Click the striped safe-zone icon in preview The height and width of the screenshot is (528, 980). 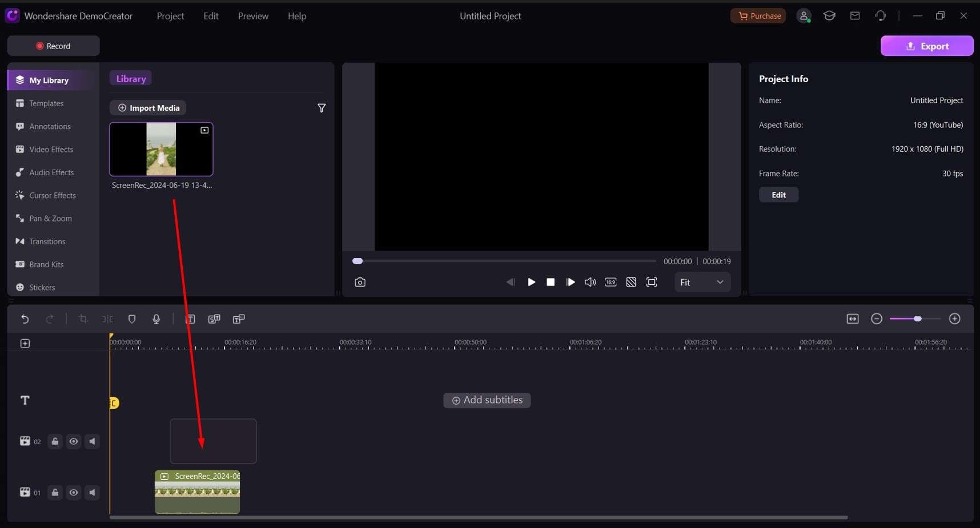click(631, 282)
